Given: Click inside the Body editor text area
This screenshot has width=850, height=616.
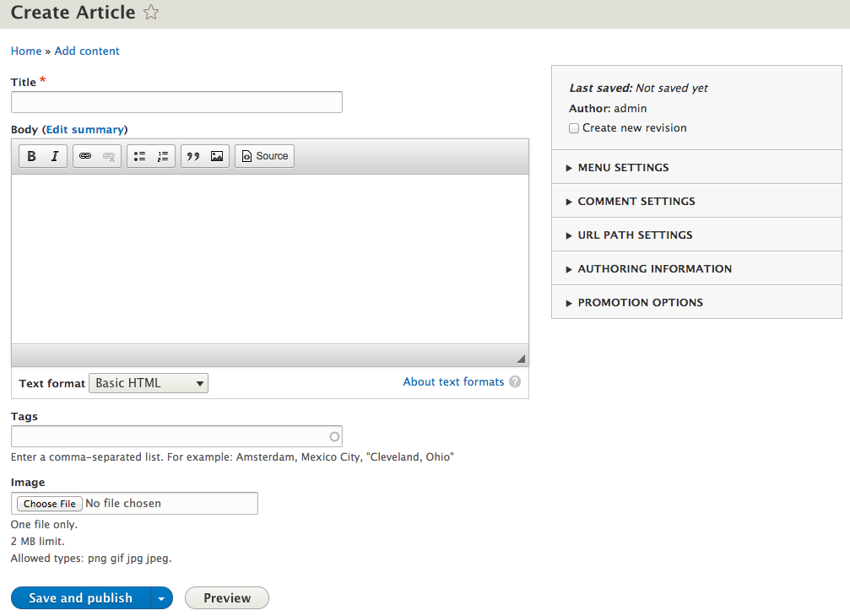Looking at the screenshot, I should pyautogui.click(x=270, y=258).
